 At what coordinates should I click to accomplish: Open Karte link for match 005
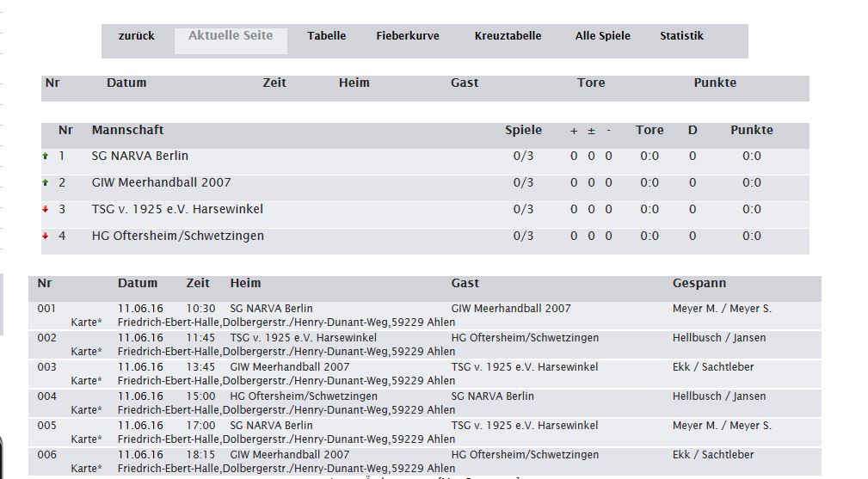(86, 439)
